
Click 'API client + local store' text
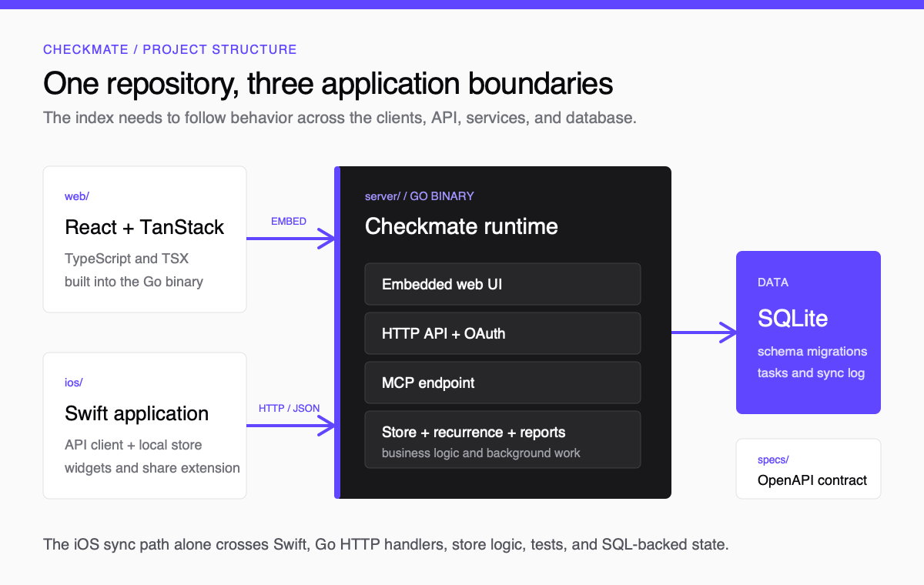(133, 445)
